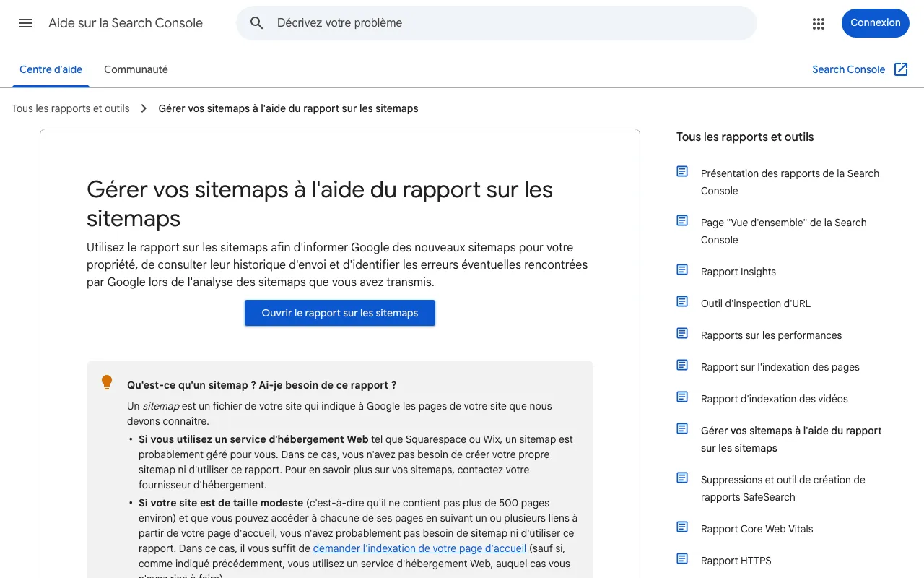
Task: Open the Rapport HTTPS article
Action: tap(736, 561)
